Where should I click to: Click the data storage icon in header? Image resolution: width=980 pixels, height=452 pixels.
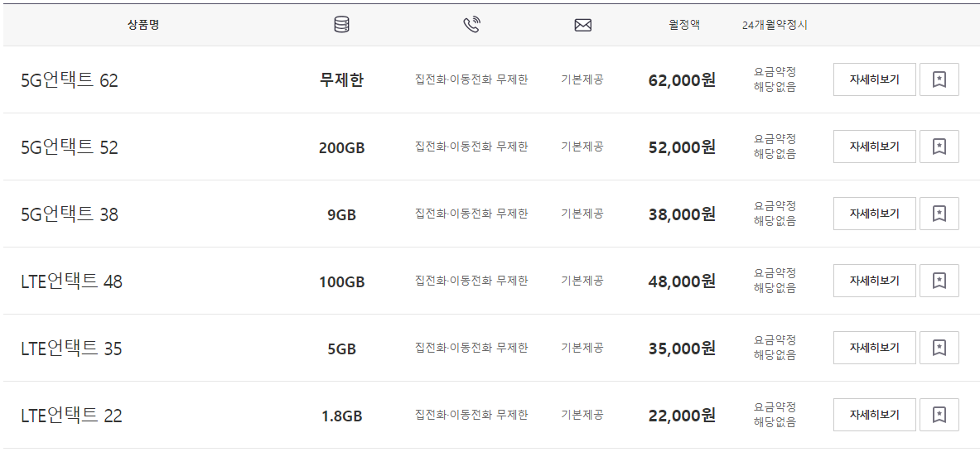coord(342,25)
